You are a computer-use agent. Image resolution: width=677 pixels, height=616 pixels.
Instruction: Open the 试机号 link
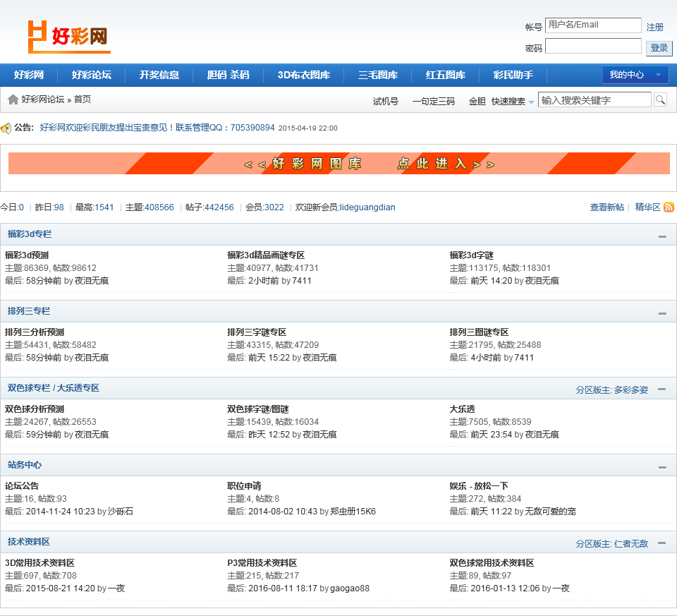[386, 101]
